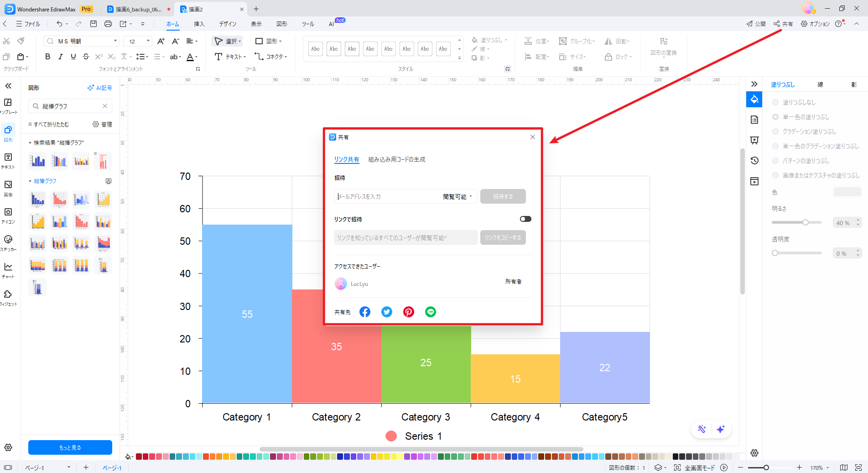Collapse the 縦棒グラフ category section
This screenshot has width=868, height=473.
(x=30, y=181)
